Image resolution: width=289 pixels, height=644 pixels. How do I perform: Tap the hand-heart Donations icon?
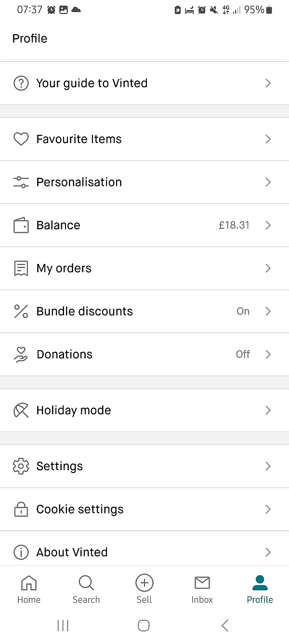click(21, 355)
